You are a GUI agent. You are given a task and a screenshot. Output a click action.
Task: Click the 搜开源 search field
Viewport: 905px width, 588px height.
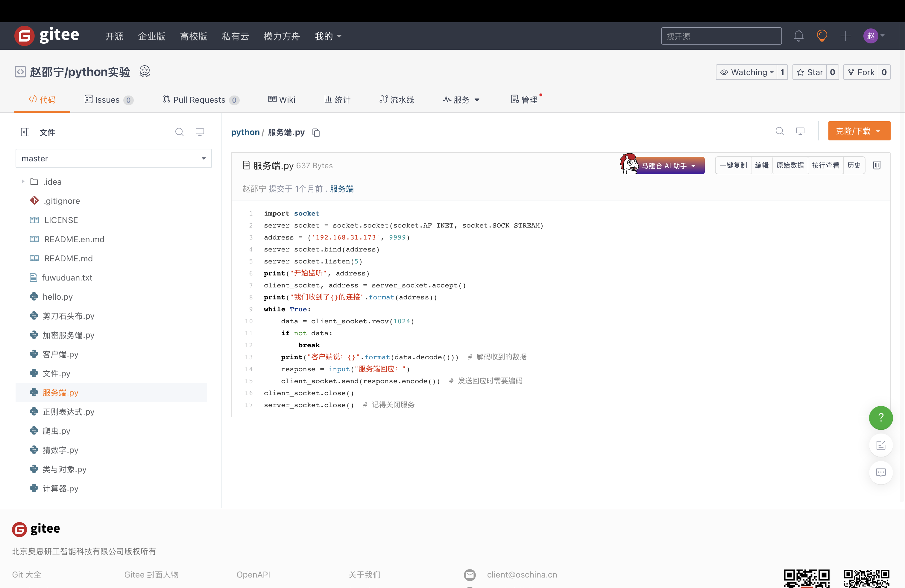(x=721, y=36)
